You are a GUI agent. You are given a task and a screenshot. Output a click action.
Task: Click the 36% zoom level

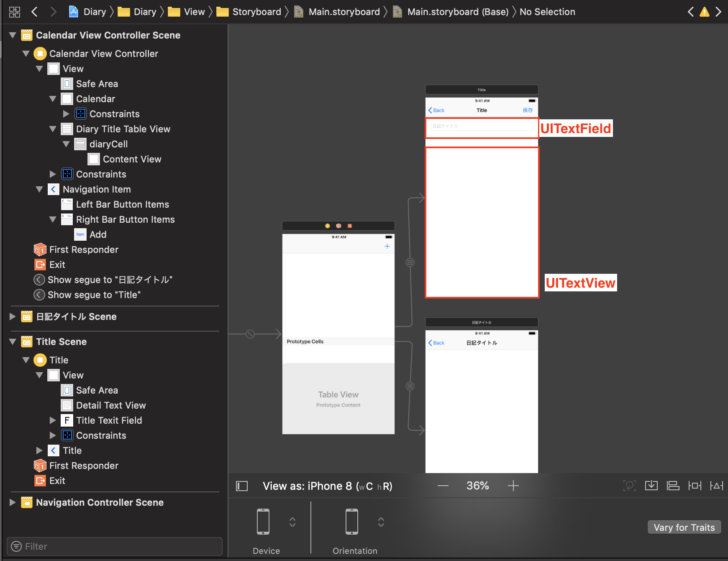[x=477, y=486]
